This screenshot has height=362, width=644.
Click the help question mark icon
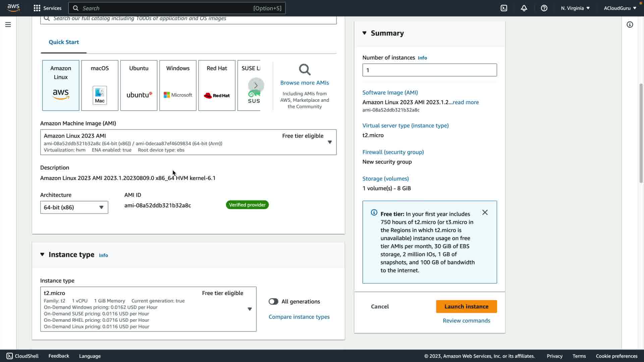[x=544, y=8]
